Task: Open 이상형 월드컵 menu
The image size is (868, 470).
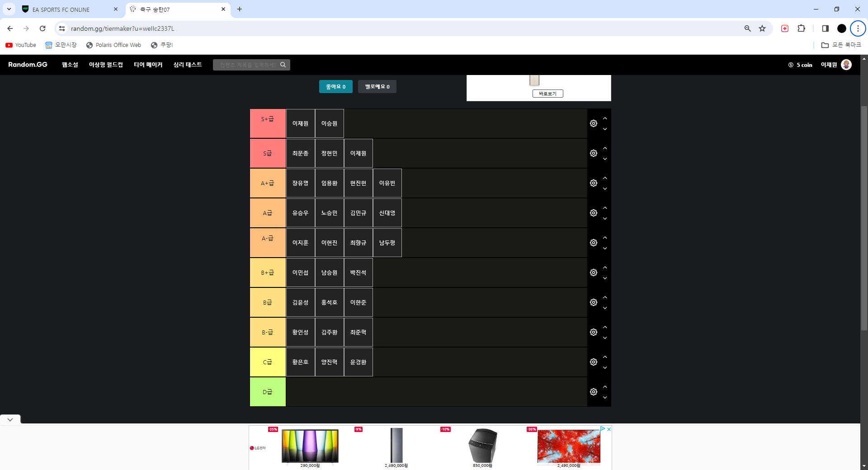Action: [x=106, y=65]
